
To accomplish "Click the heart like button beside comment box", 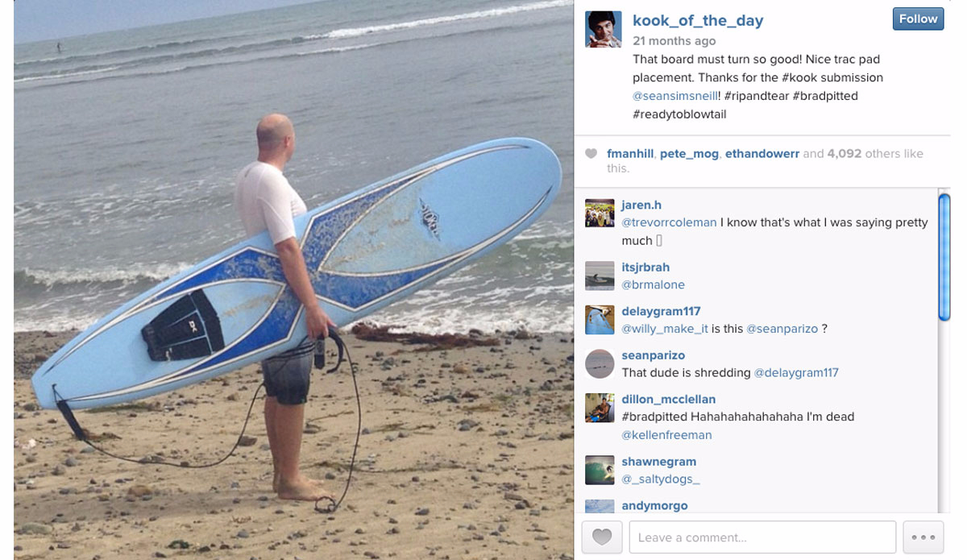I will point(601,537).
